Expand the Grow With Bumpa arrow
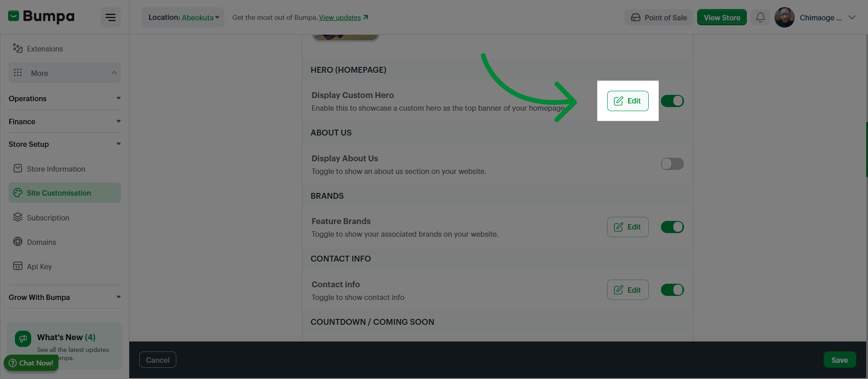 click(x=118, y=297)
